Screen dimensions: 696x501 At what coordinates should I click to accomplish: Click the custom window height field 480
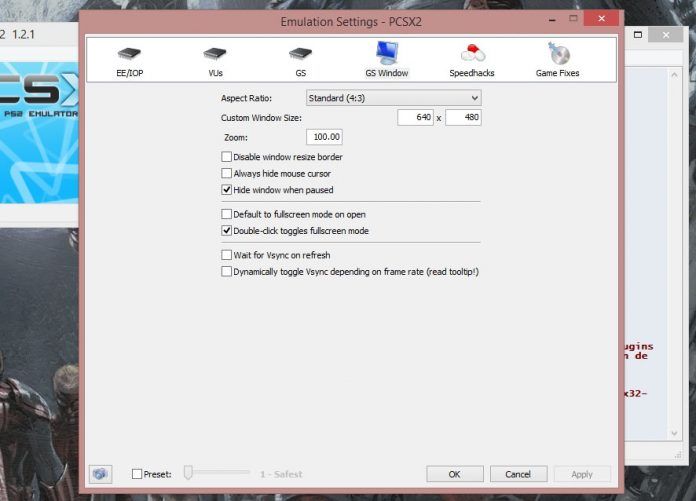pyautogui.click(x=463, y=117)
